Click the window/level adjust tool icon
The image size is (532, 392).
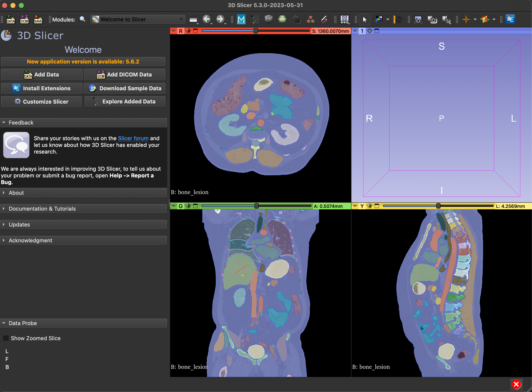pos(379,19)
